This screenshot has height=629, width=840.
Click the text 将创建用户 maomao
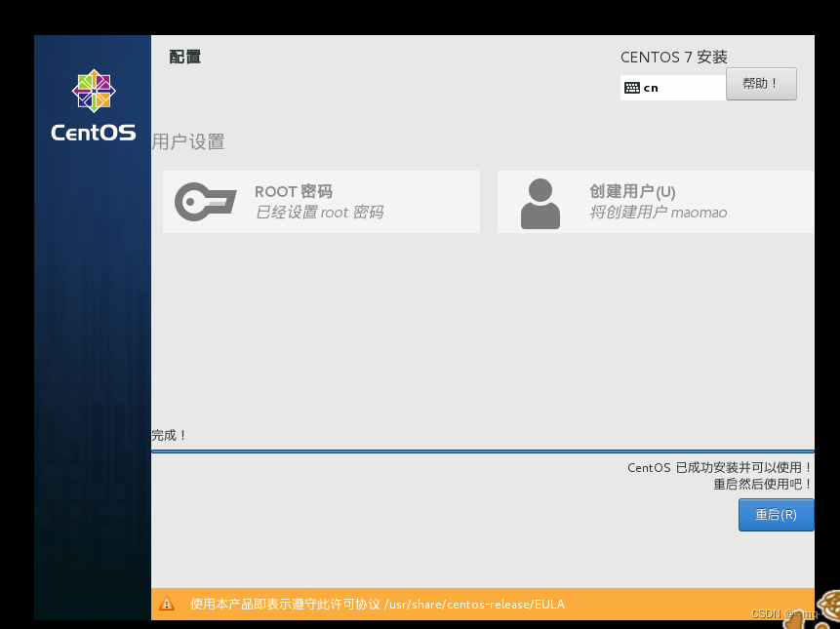coord(659,213)
